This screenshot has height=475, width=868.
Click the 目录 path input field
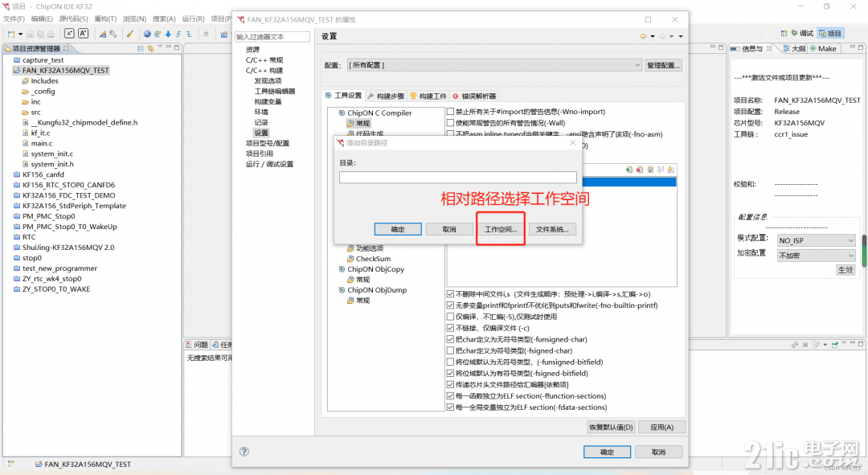click(x=458, y=177)
